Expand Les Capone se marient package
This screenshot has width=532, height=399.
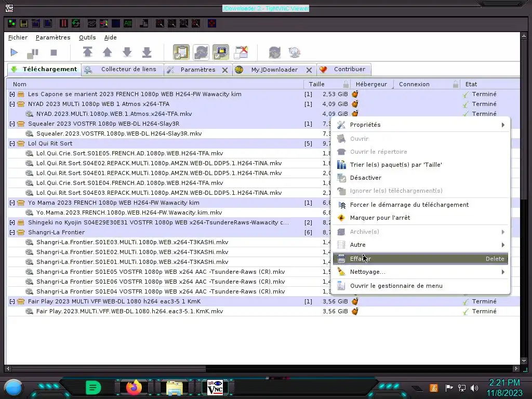pos(12,94)
